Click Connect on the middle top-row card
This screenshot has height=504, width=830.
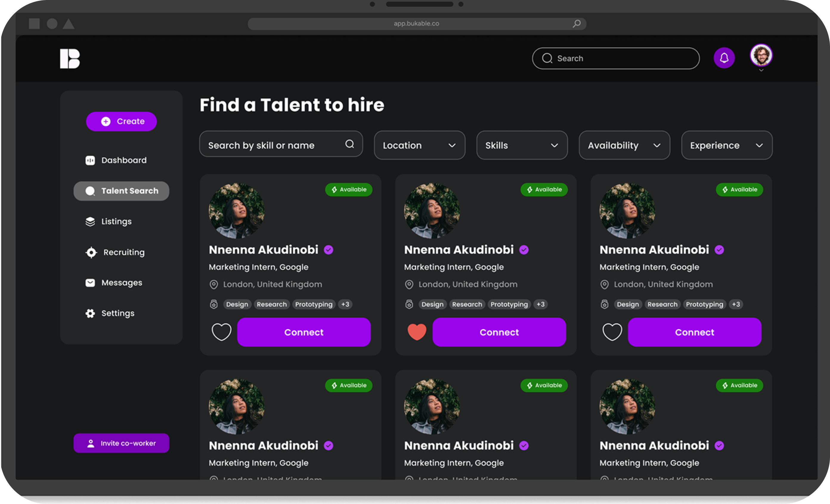[499, 332]
